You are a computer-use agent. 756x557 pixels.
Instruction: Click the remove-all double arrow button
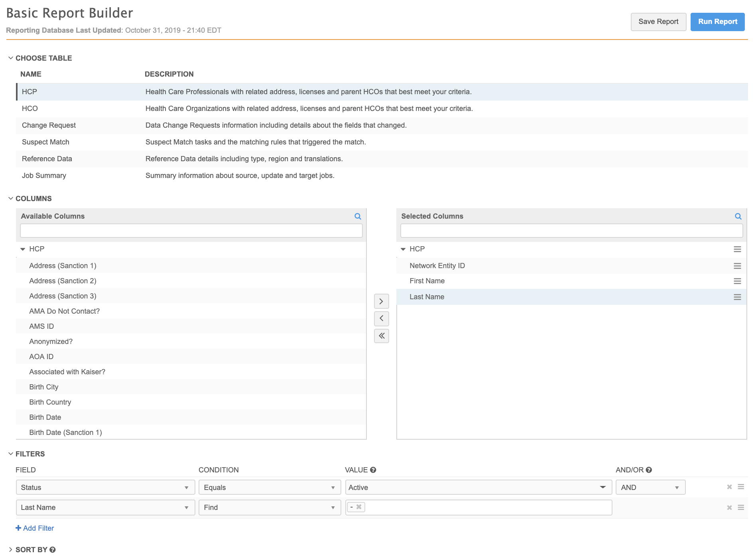(x=381, y=336)
